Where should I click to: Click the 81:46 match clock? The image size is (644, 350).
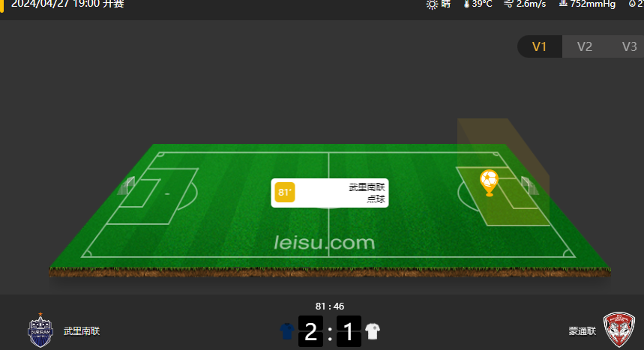[330, 307]
